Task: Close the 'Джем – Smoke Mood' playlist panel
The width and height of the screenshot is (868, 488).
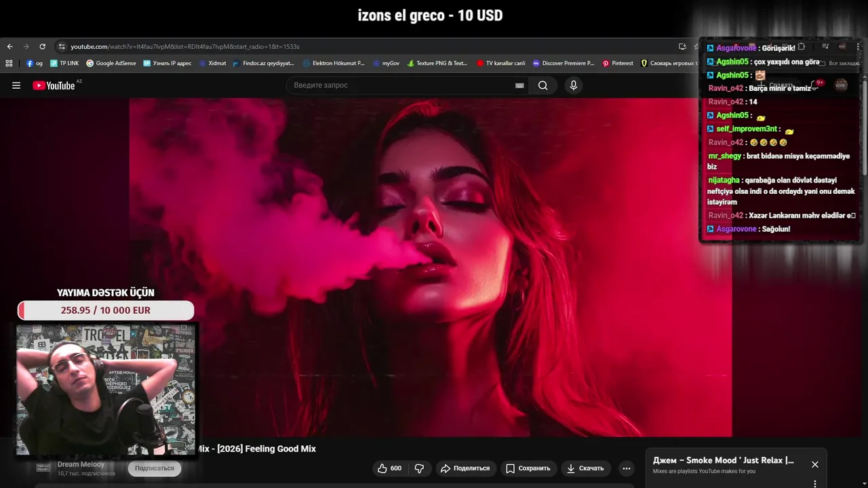Action: (x=815, y=464)
